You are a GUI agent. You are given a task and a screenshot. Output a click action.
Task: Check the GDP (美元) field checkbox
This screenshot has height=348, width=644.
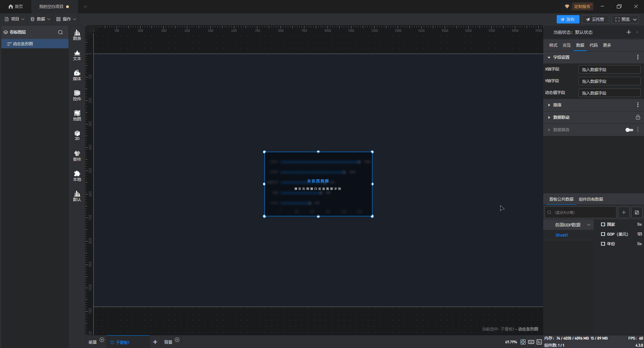coord(603,234)
